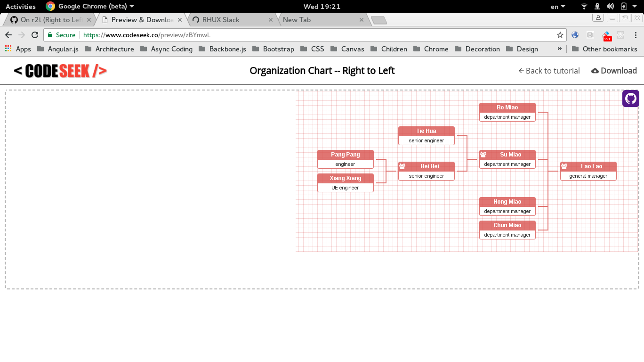Viewport: 644px width, 362px height.
Task: Toggle Lao Lao's group symbol
Action: 564,166
